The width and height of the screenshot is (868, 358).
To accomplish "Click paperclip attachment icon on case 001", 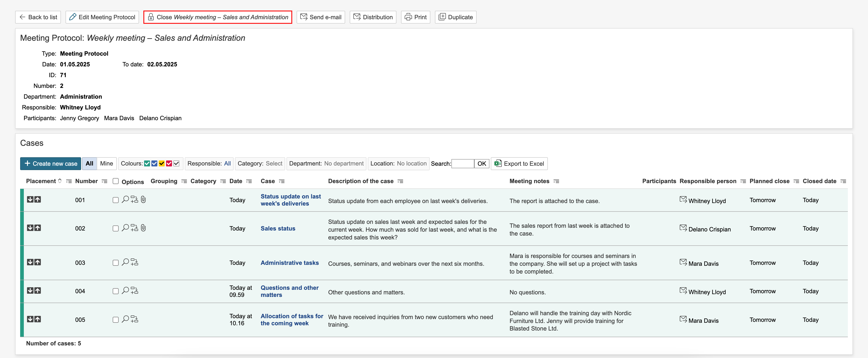I will [143, 200].
